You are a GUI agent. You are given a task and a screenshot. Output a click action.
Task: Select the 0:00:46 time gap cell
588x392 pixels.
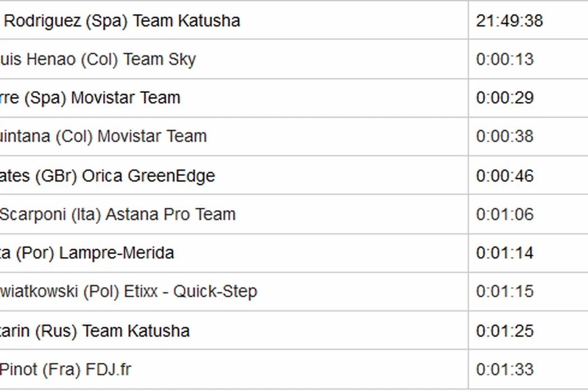[x=505, y=176]
